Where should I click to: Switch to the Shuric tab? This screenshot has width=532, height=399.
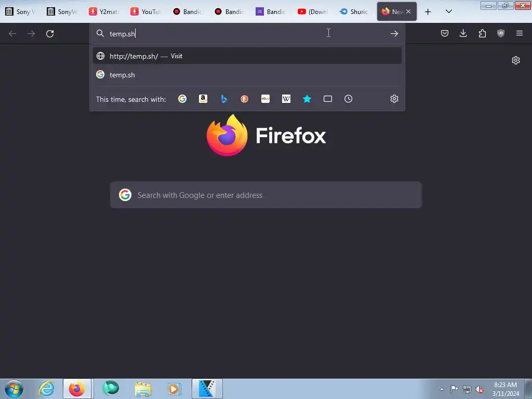(354, 11)
